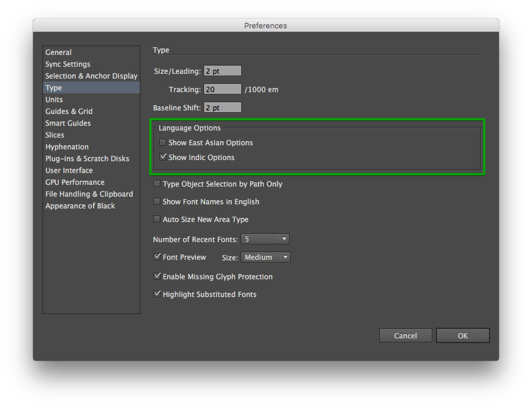Uncheck Highlight Substituted Fonts
This screenshot has width=532, height=408.
pyautogui.click(x=157, y=294)
